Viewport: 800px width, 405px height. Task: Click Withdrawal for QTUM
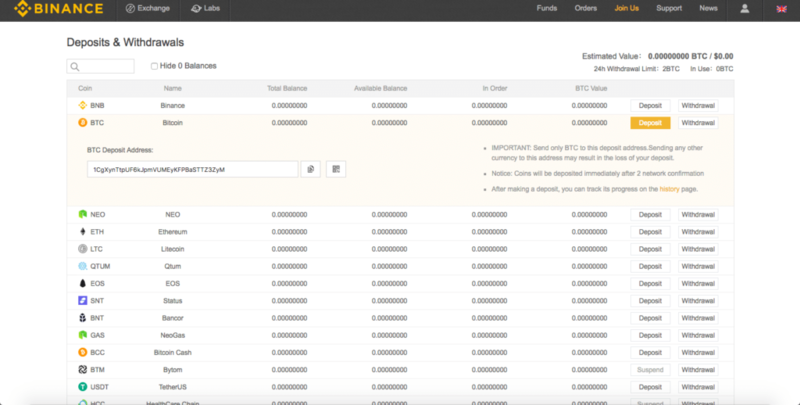(x=698, y=266)
